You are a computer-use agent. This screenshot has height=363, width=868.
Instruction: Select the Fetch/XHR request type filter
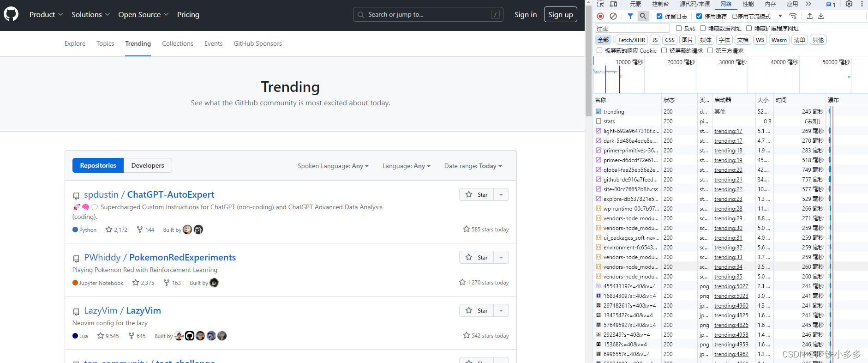coord(632,40)
